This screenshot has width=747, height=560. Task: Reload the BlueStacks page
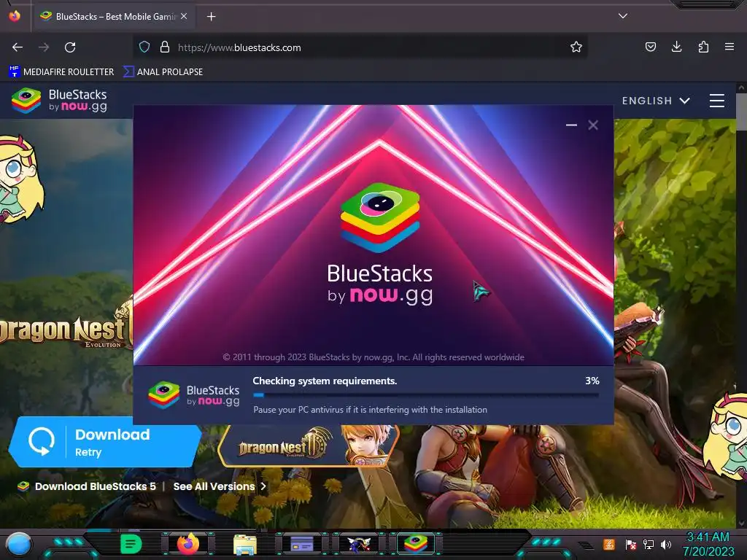coord(70,47)
